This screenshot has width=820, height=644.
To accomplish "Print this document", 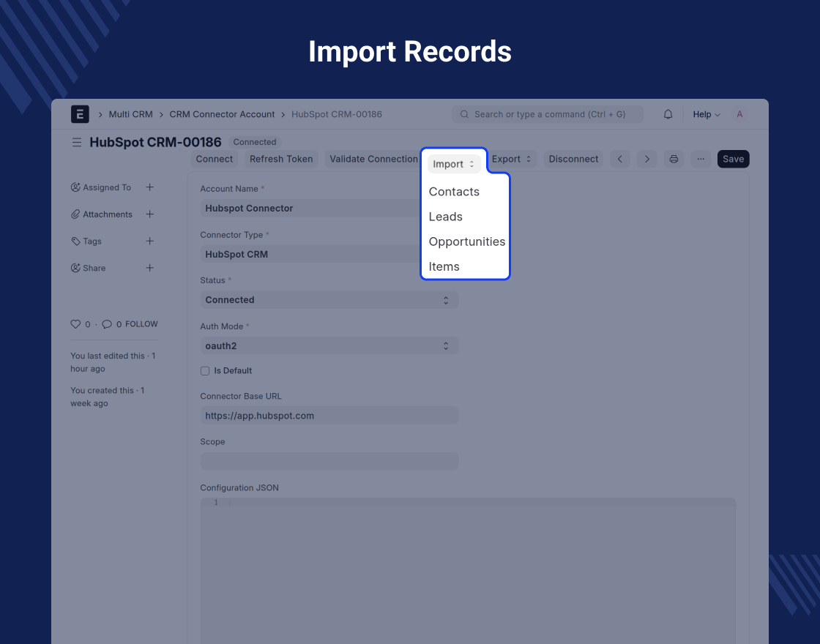I will (x=674, y=159).
